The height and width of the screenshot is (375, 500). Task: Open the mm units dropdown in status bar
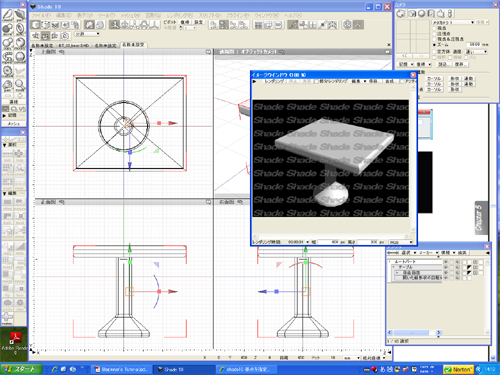tap(352, 358)
